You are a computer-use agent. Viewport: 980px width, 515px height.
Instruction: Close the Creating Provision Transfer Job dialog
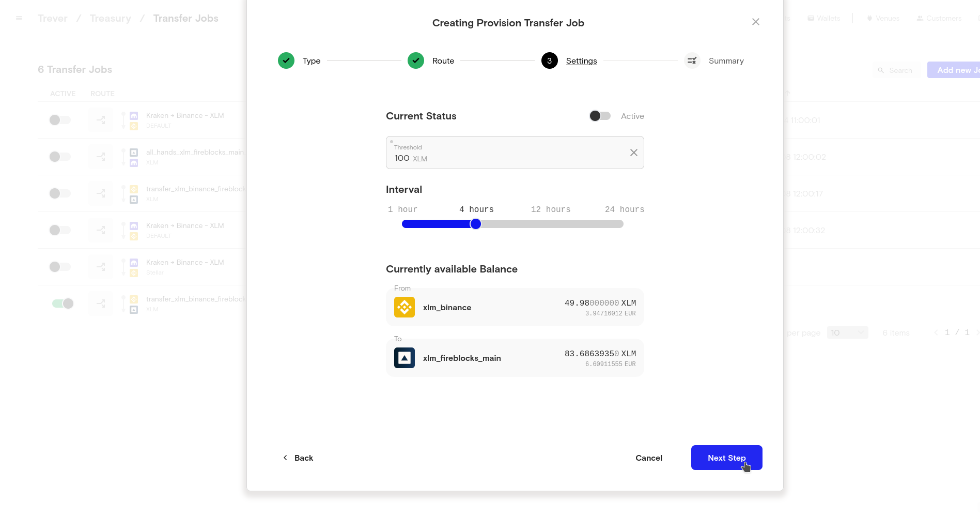(755, 22)
